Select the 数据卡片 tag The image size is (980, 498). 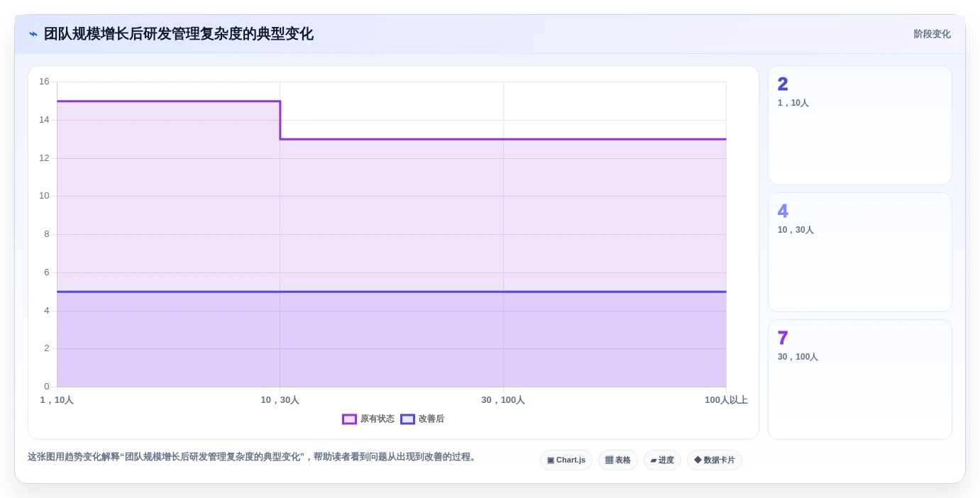tap(715, 460)
